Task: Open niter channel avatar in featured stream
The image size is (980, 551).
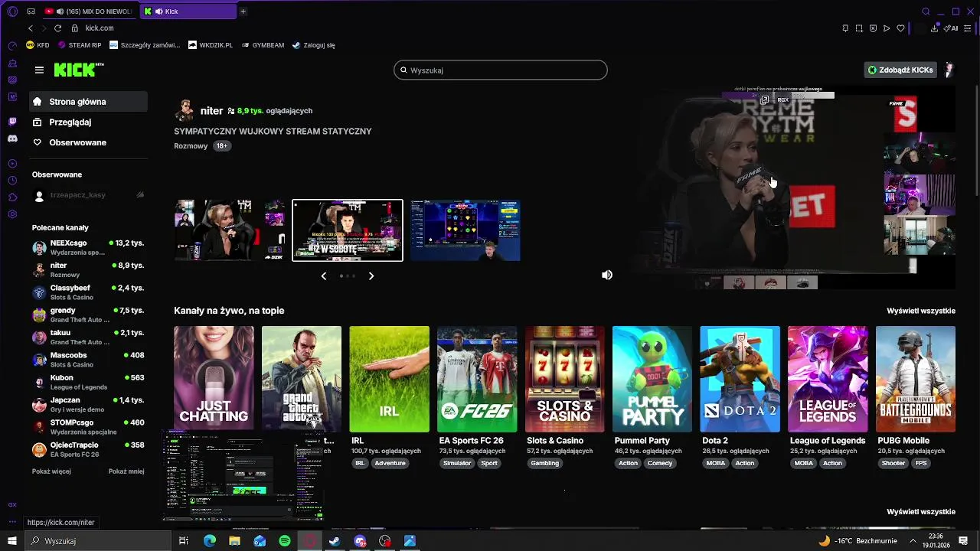Action: 185,110
